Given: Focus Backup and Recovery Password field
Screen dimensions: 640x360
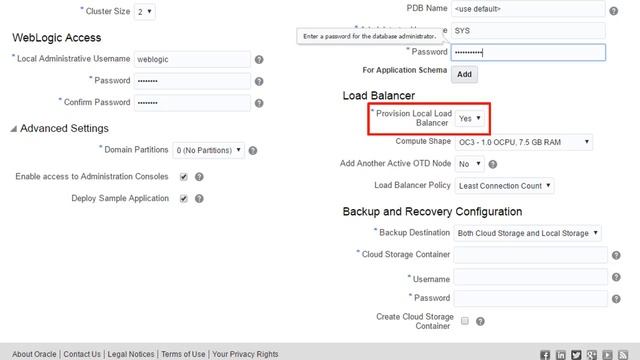Looking at the screenshot, I should click(x=531, y=299).
